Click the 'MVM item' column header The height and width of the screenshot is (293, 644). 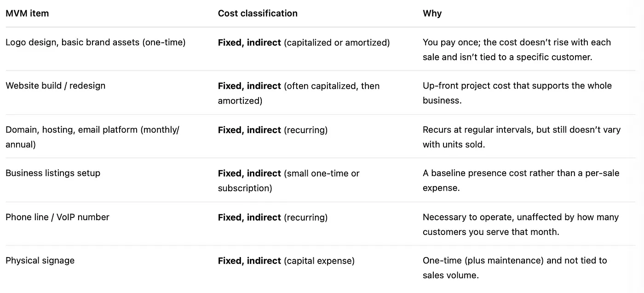tap(27, 13)
